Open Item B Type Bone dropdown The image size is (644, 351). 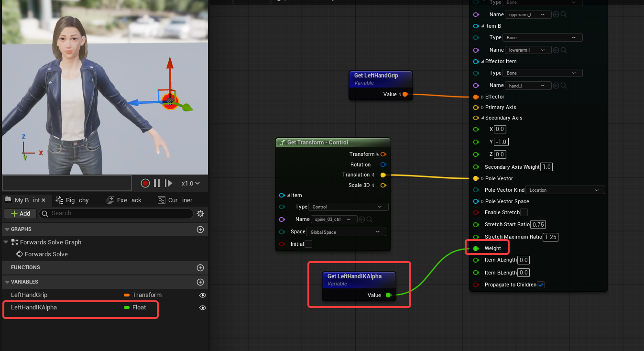pos(543,38)
